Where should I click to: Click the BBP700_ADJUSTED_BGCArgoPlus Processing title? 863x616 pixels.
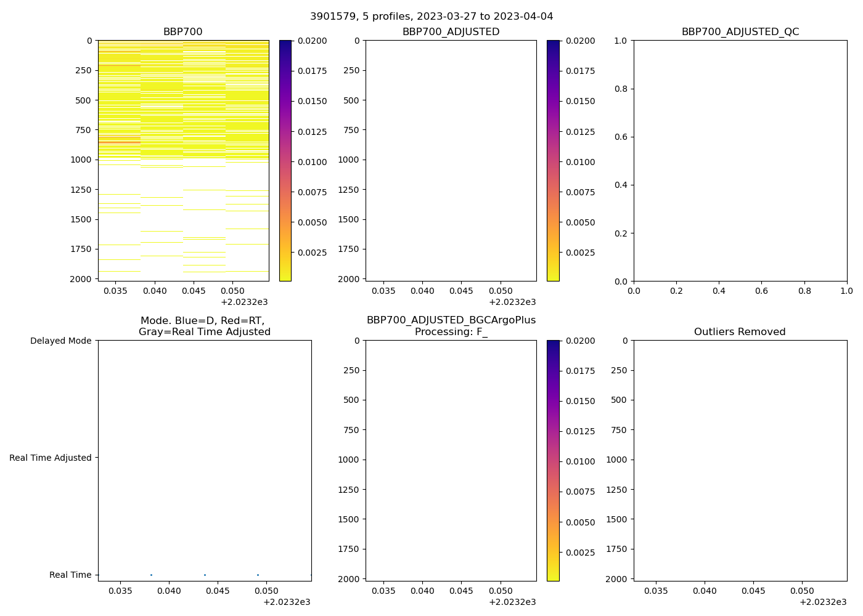(451, 326)
